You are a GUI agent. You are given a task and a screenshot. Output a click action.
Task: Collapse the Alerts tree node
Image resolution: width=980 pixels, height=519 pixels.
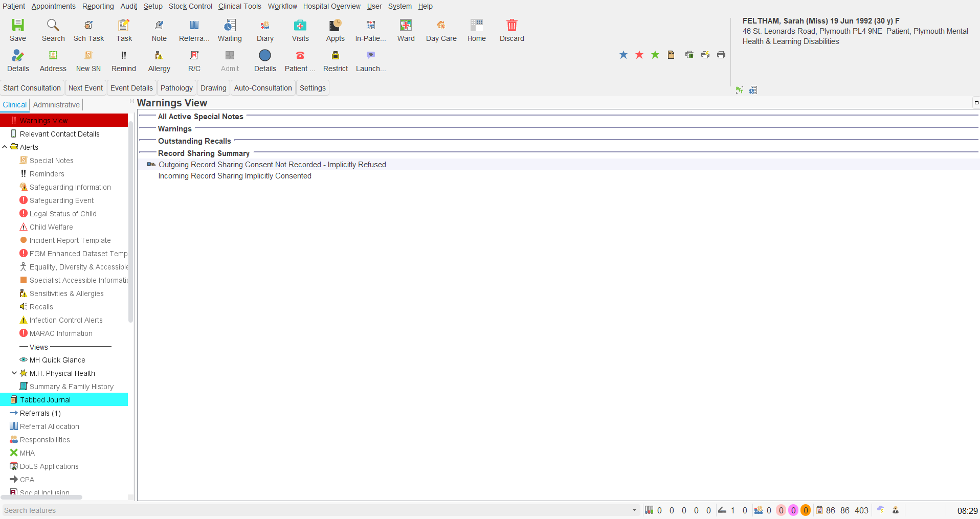5,147
